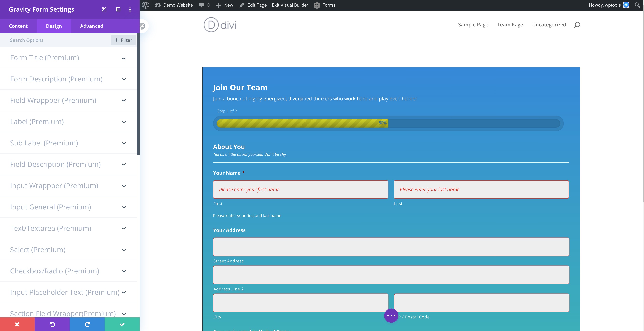The width and height of the screenshot is (644, 331).
Task: Click Exit Visual Builder in admin bar
Action: (x=290, y=5)
